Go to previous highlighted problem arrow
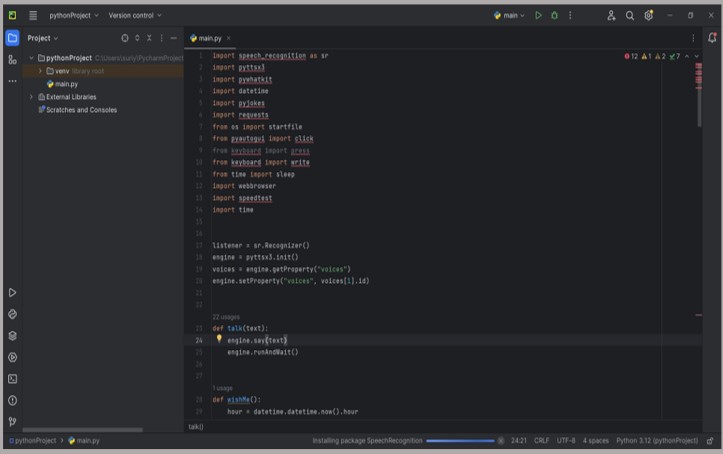Image resolution: width=723 pixels, height=454 pixels. pyautogui.click(x=687, y=56)
